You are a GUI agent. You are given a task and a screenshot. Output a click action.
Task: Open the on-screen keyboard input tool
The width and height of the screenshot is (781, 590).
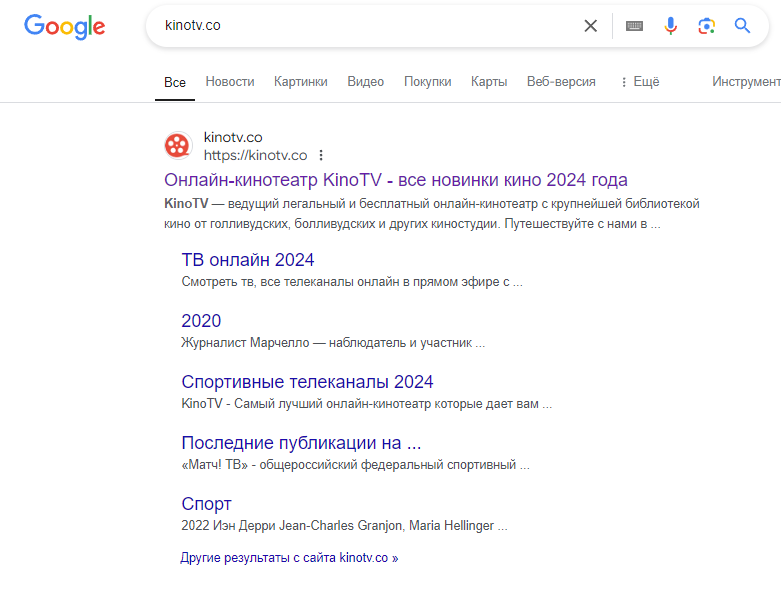click(634, 26)
